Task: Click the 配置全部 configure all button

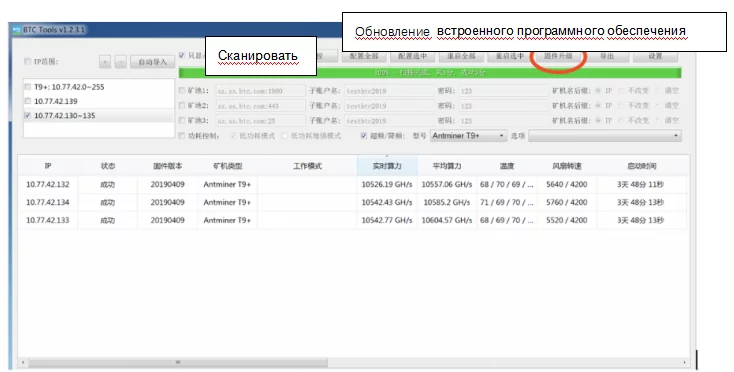Action: [364, 56]
